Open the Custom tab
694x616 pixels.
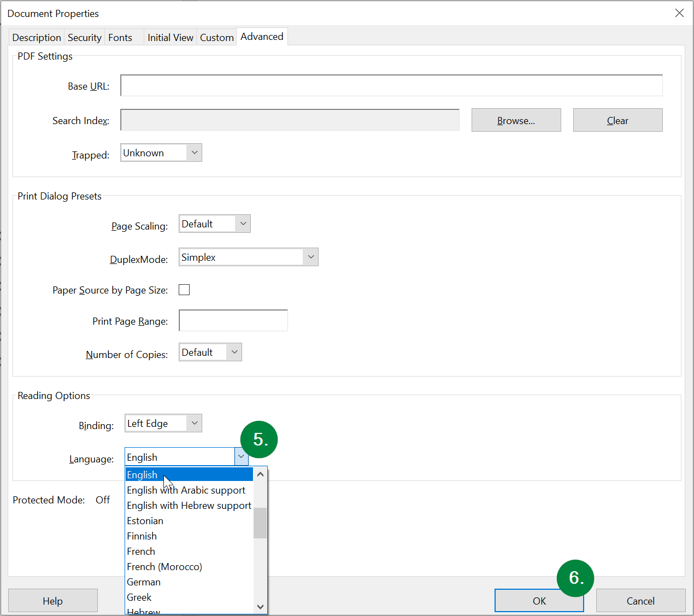216,37
